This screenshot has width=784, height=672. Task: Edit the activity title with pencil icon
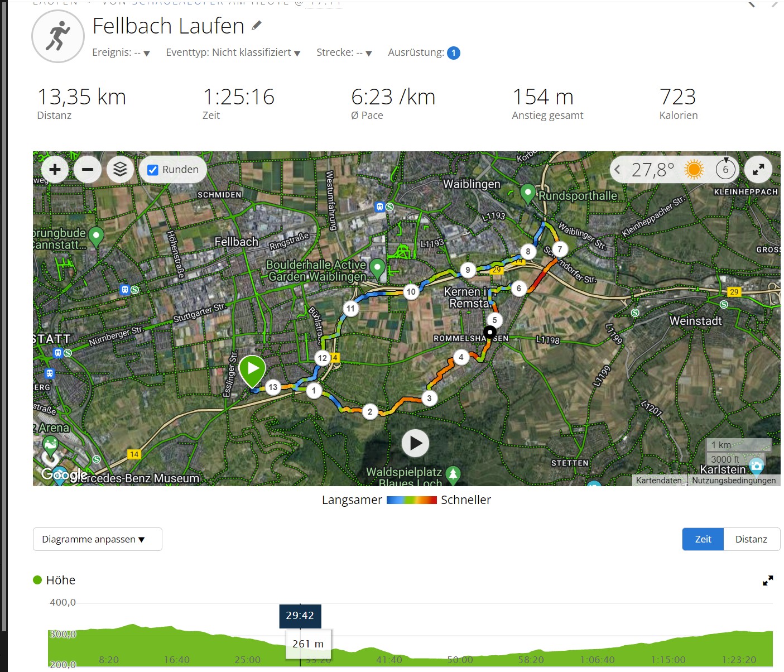click(257, 26)
